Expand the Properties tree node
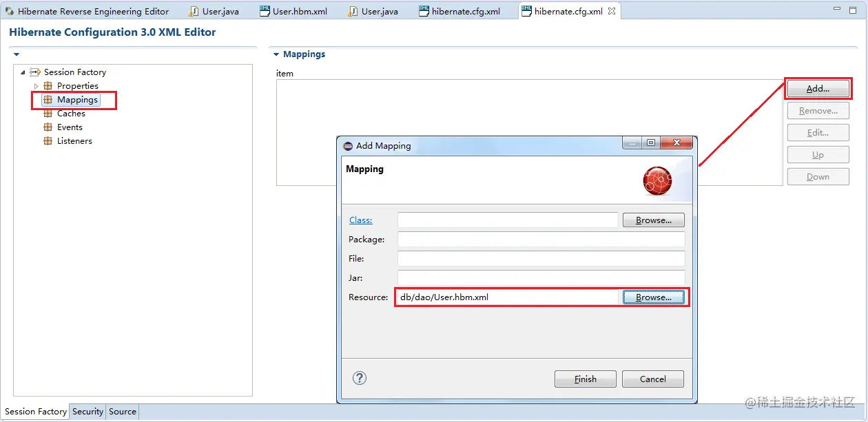 (36, 86)
